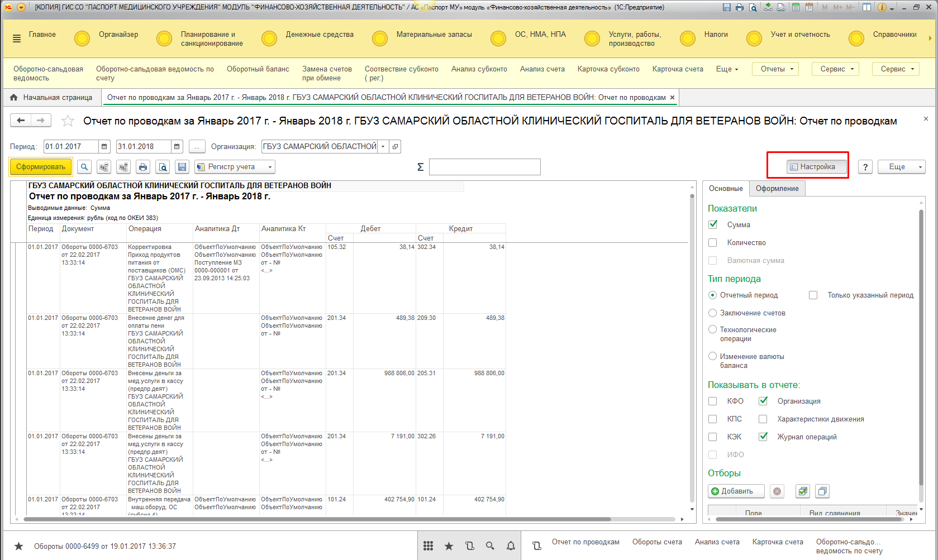Check Только указанный период checkbox

click(x=813, y=295)
